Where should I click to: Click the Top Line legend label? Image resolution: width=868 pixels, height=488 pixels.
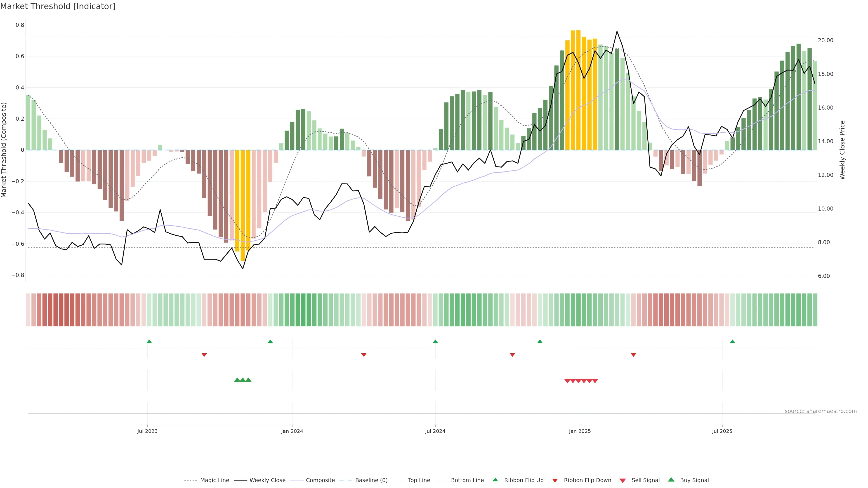pyautogui.click(x=419, y=480)
